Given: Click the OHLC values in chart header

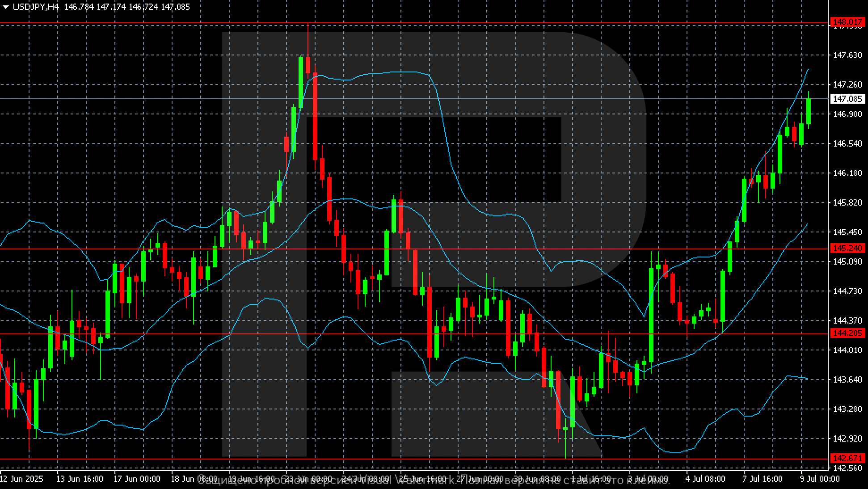Looking at the screenshot, I should [x=127, y=7].
